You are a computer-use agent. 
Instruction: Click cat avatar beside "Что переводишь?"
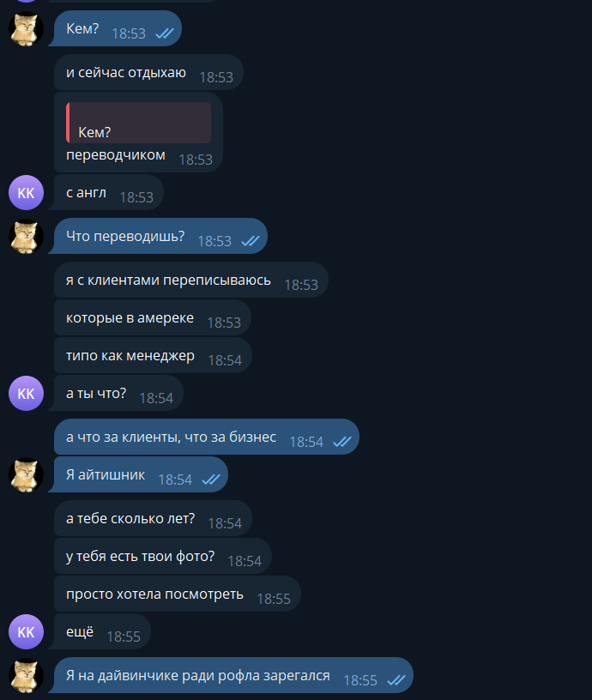(x=26, y=236)
